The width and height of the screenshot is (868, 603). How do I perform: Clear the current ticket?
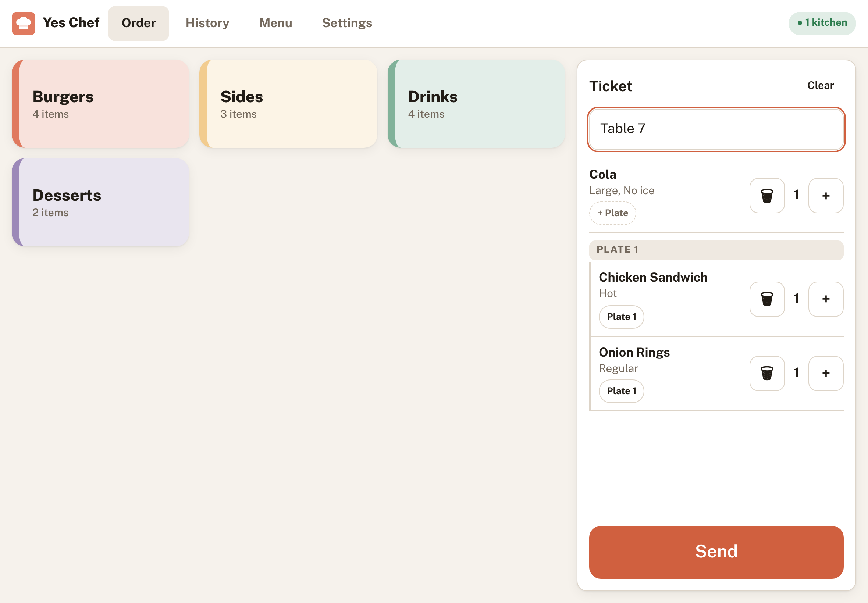[x=821, y=85]
